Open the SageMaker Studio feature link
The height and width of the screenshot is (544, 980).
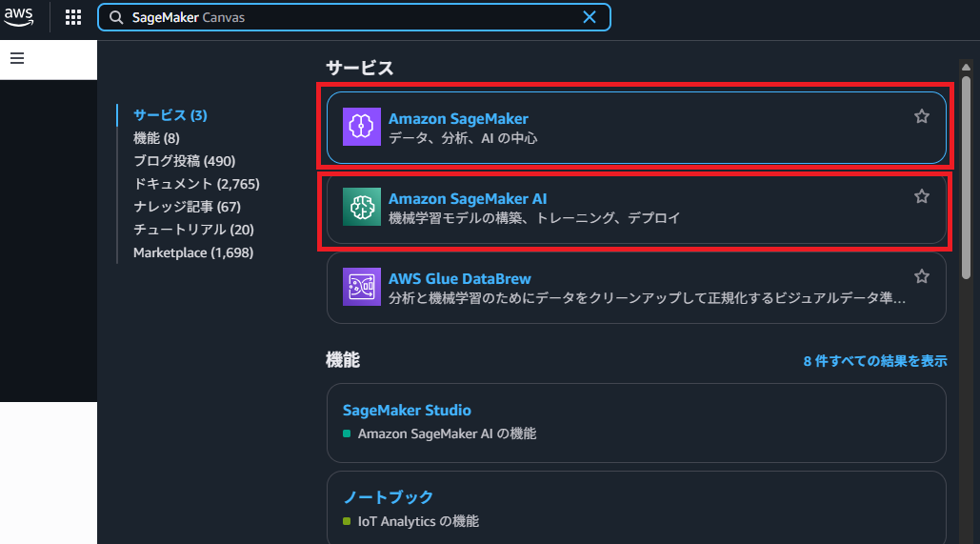(407, 411)
